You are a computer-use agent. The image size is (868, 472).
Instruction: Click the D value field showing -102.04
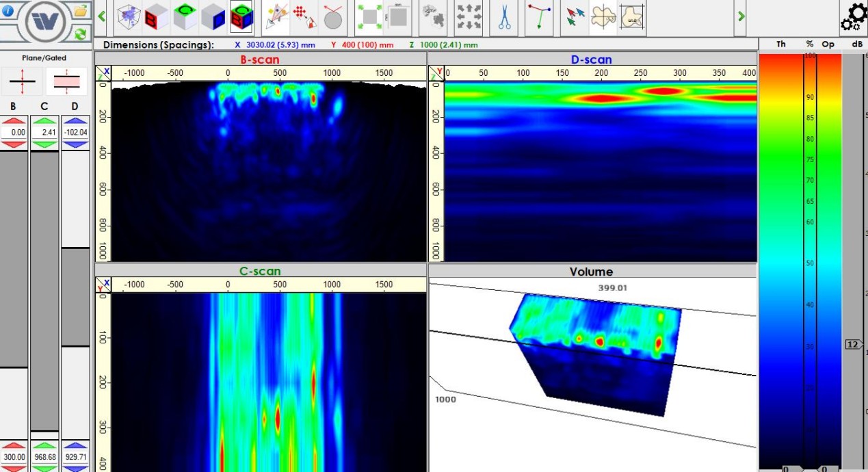(75, 133)
